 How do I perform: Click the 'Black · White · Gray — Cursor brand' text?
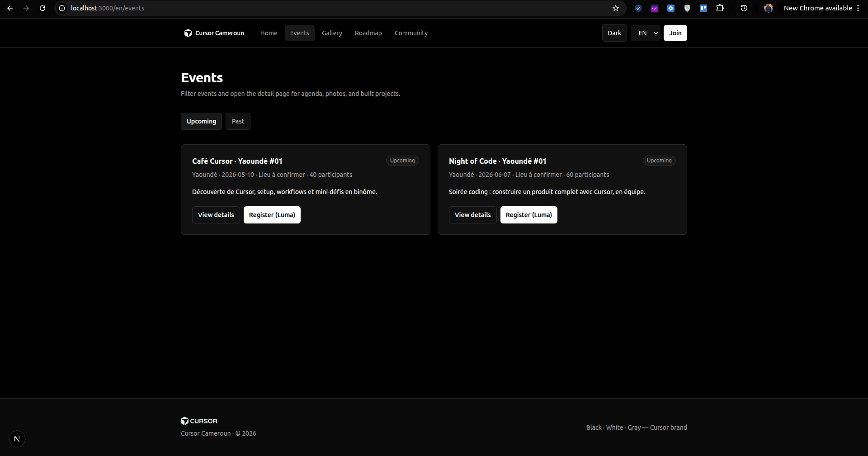pyautogui.click(x=637, y=427)
